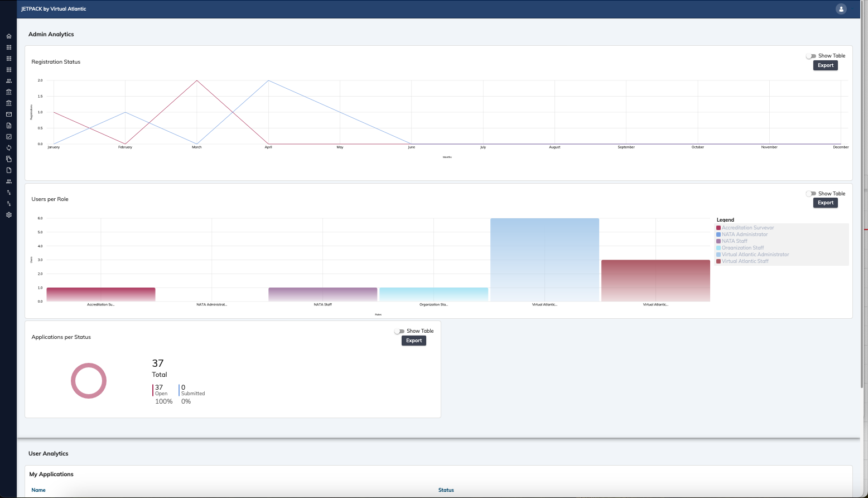Open the settings gear icon in sidebar
The image size is (868, 498).
pos(9,215)
